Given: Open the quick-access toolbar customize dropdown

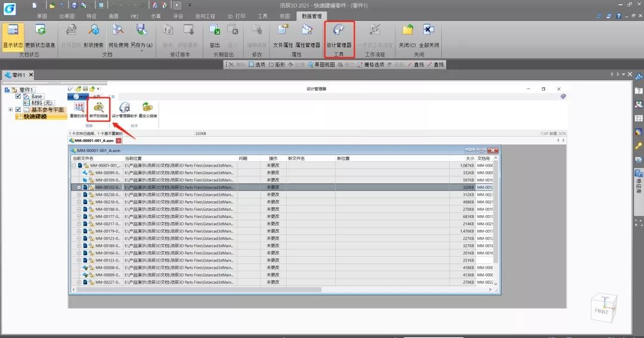Looking at the screenshot, I should point(190,5).
